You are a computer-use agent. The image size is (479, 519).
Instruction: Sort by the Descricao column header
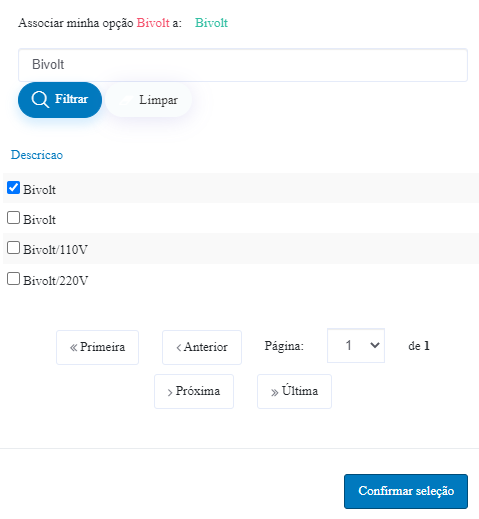pos(37,155)
